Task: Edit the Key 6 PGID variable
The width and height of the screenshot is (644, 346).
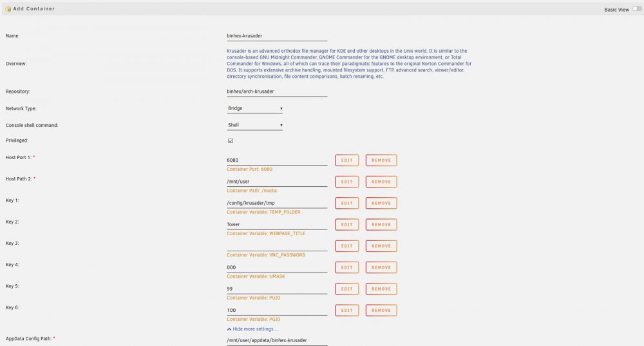Action: point(347,311)
